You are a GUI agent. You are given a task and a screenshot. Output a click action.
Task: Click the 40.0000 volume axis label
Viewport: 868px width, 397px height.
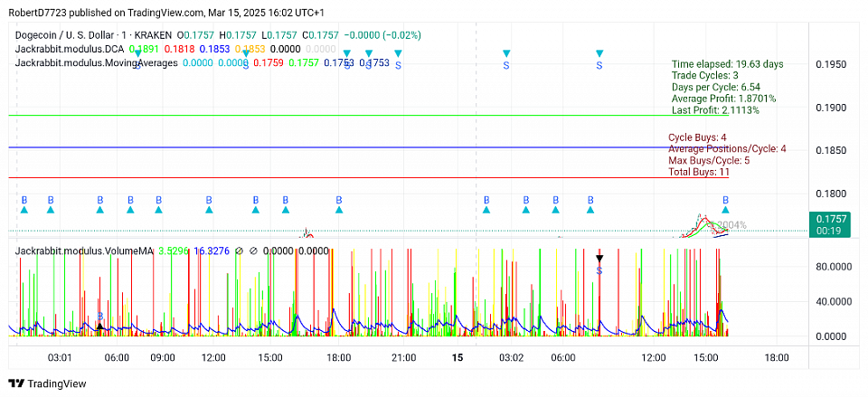833,301
